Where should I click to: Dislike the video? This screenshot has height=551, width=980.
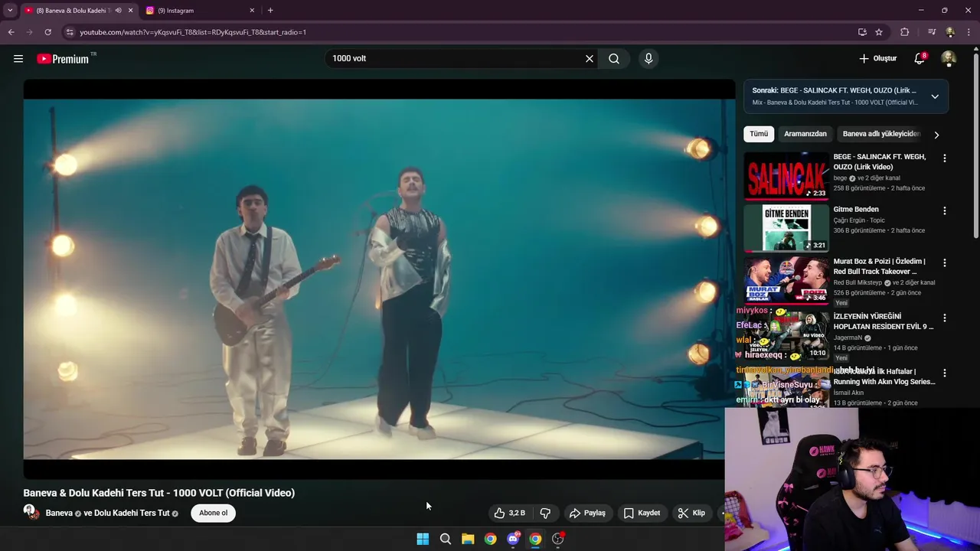(545, 513)
